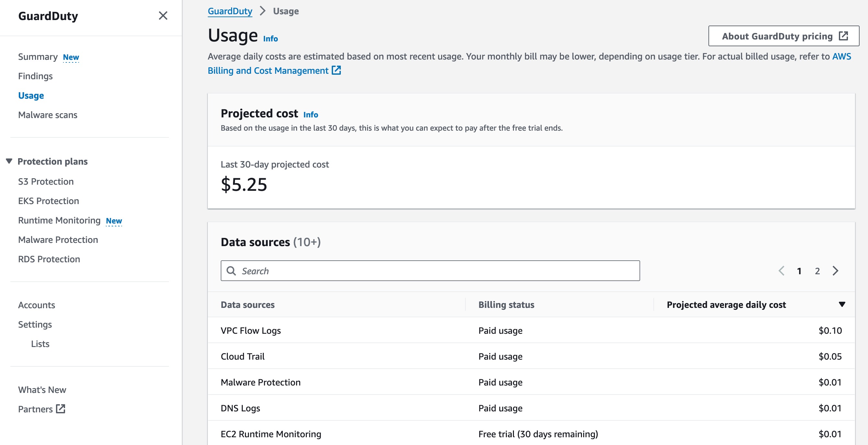This screenshot has height=445, width=868.
Task: Click Info link next to Projected cost
Action: 310,114
